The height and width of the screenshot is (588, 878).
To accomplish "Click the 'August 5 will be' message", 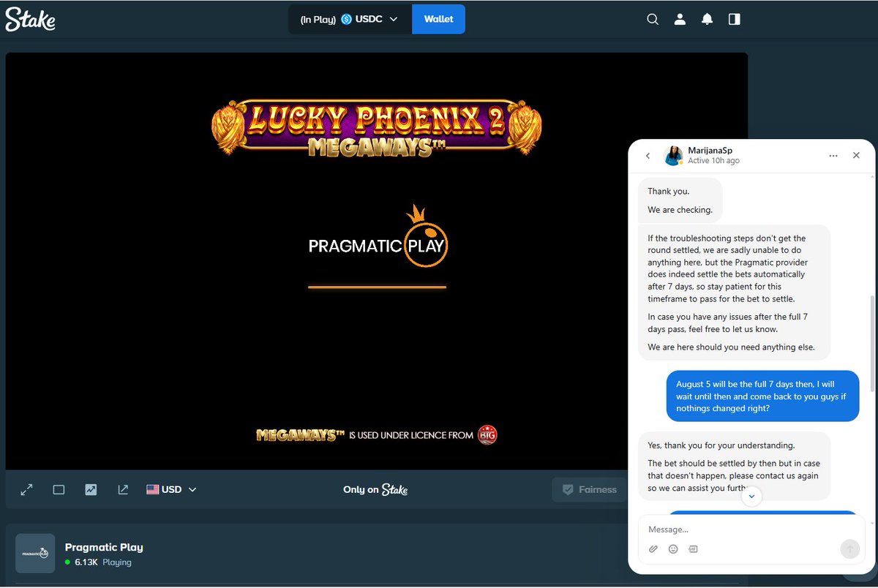I will [762, 396].
